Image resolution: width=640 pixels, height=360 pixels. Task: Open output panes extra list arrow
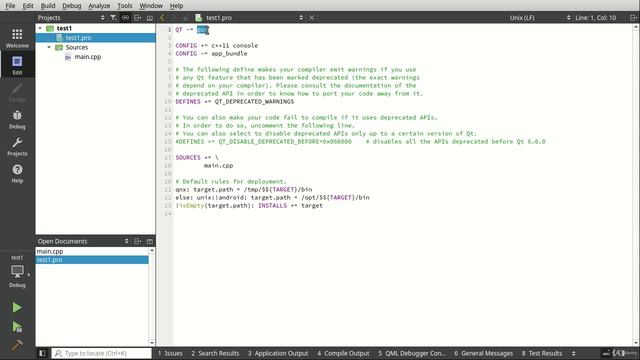click(x=573, y=353)
